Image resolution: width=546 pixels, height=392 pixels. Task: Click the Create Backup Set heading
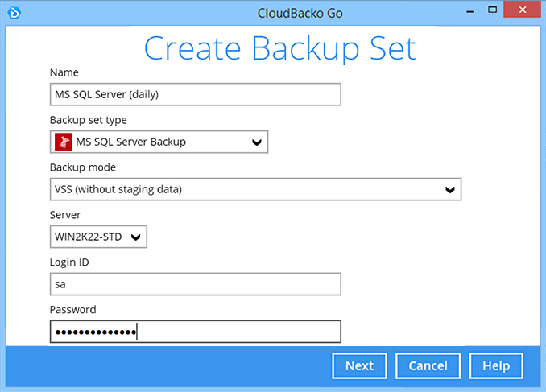click(x=279, y=48)
